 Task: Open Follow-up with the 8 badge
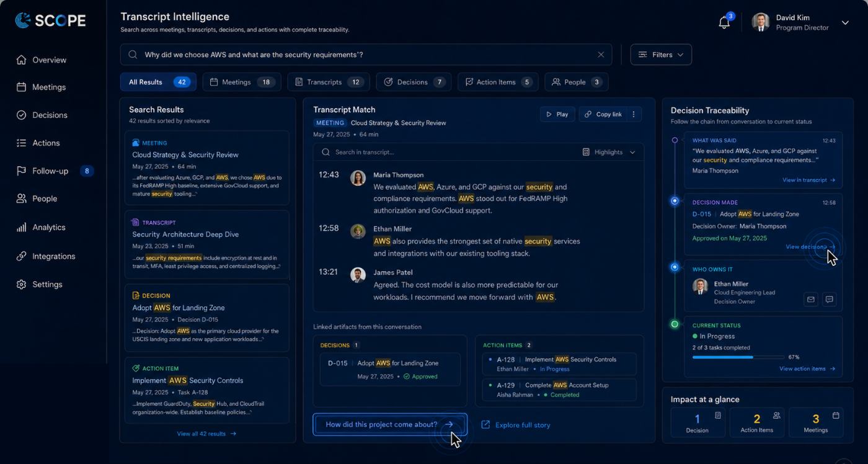point(54,171)
